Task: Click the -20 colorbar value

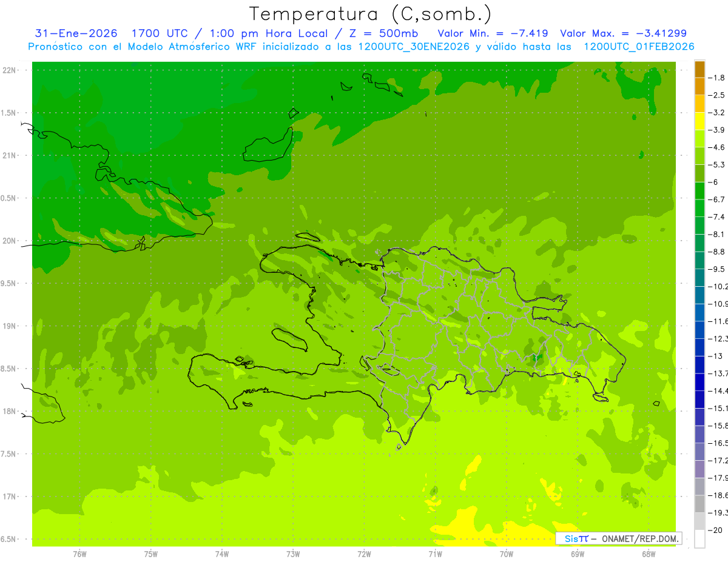Action: coord(715,530)
